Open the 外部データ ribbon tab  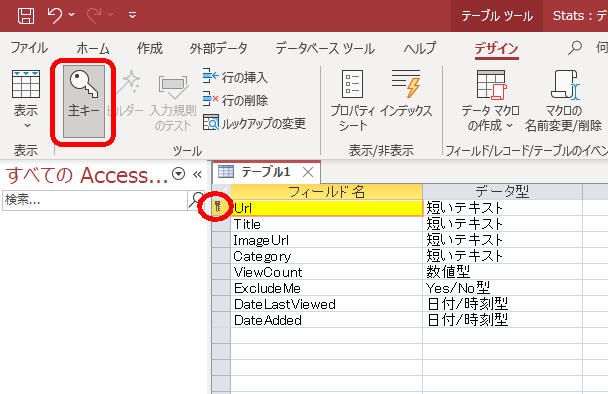pos(218,48)
